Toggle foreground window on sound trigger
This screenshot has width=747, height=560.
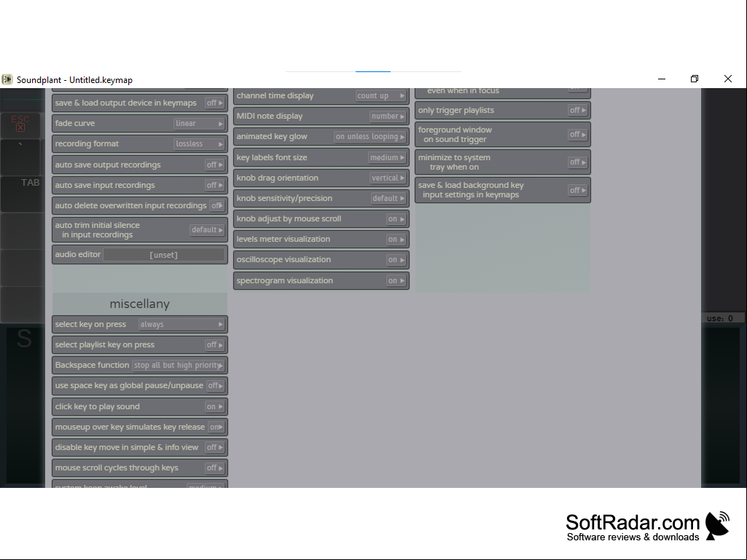click(578, 135)
